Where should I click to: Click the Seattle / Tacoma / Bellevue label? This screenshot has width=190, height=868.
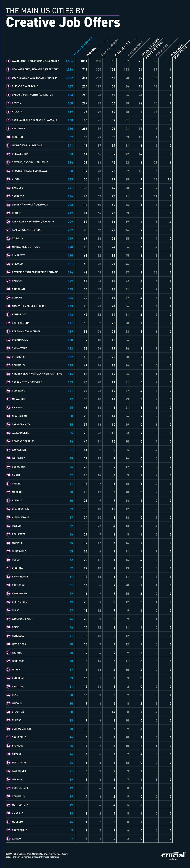click(30, 162)
